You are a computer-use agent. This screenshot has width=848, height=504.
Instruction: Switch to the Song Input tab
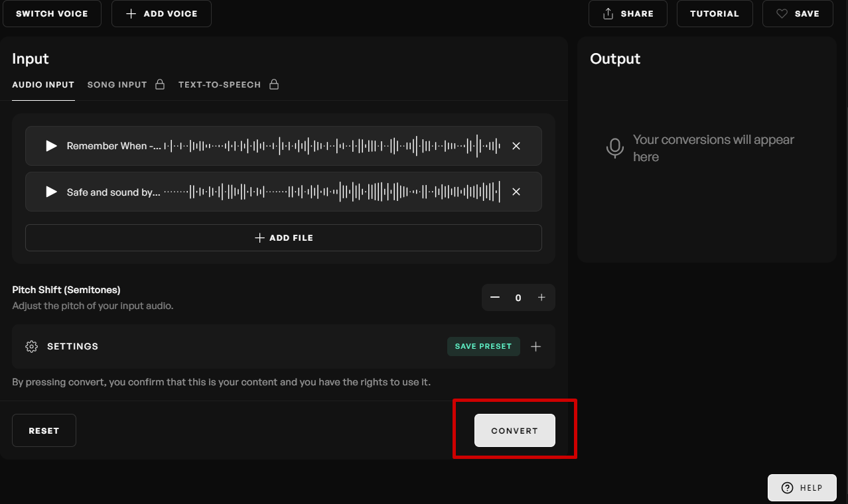pos(117,85)
